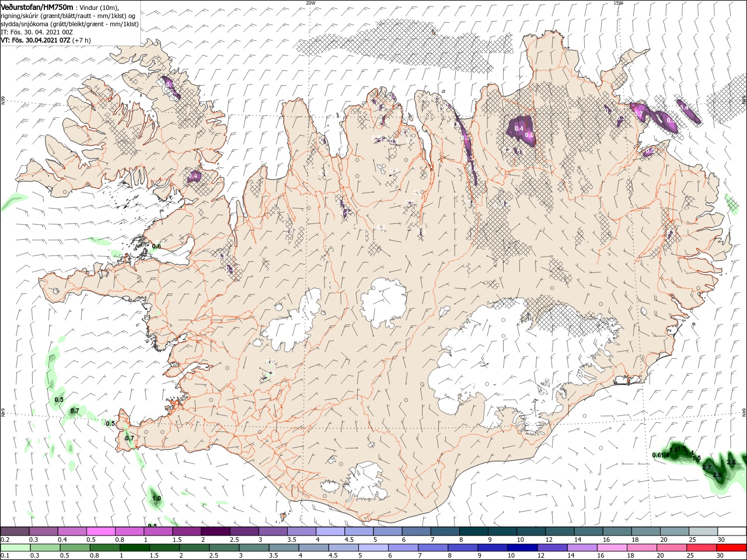
Task: Select the top-row legend swatch labeled 1
Action: click(x=158, y=531)
